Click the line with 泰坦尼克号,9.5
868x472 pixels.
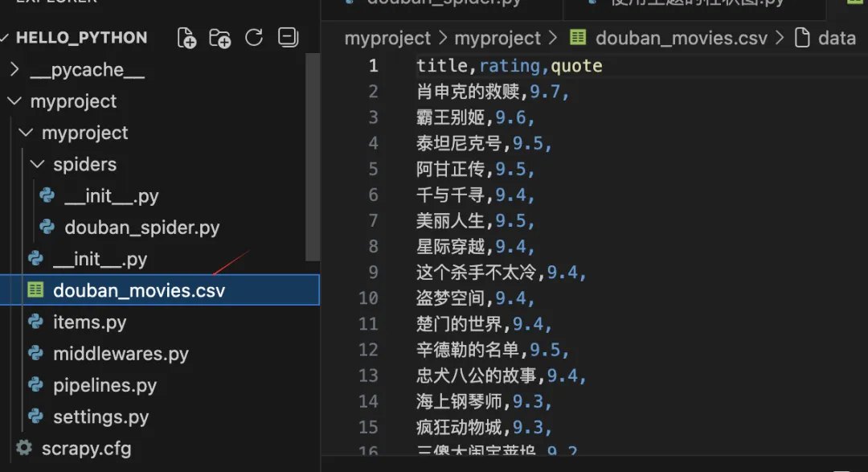click(x=485, y=143)
